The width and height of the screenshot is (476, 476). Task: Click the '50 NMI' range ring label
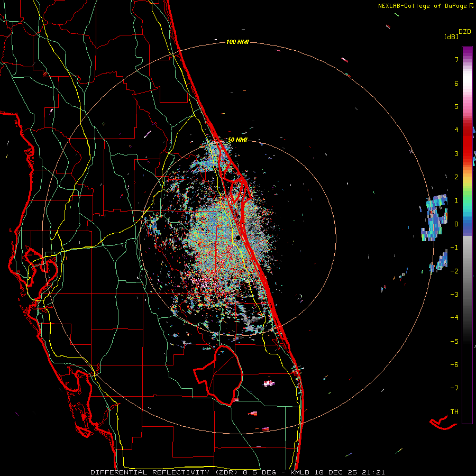pos(237,140)
